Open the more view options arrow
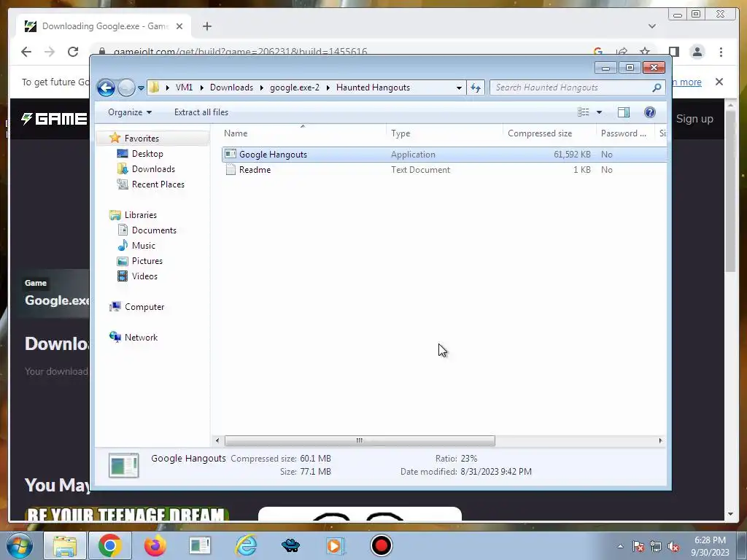The height and width of the screenshot is (560, 747). pos(600,112)
